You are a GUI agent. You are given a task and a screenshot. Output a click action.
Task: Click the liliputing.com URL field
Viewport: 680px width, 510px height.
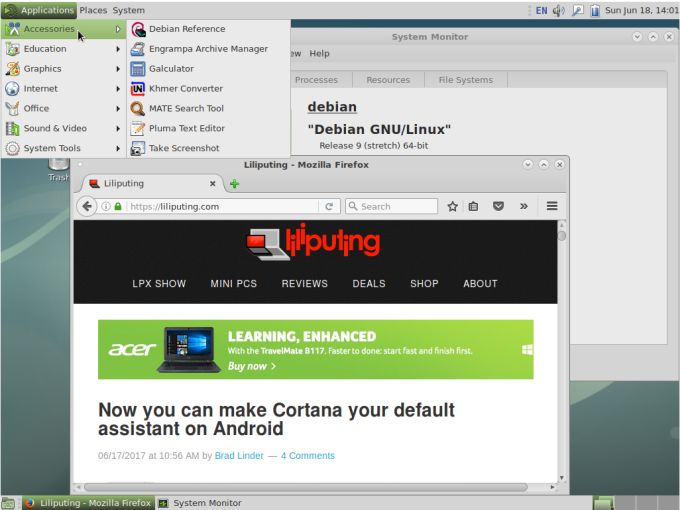click(221, 206)
